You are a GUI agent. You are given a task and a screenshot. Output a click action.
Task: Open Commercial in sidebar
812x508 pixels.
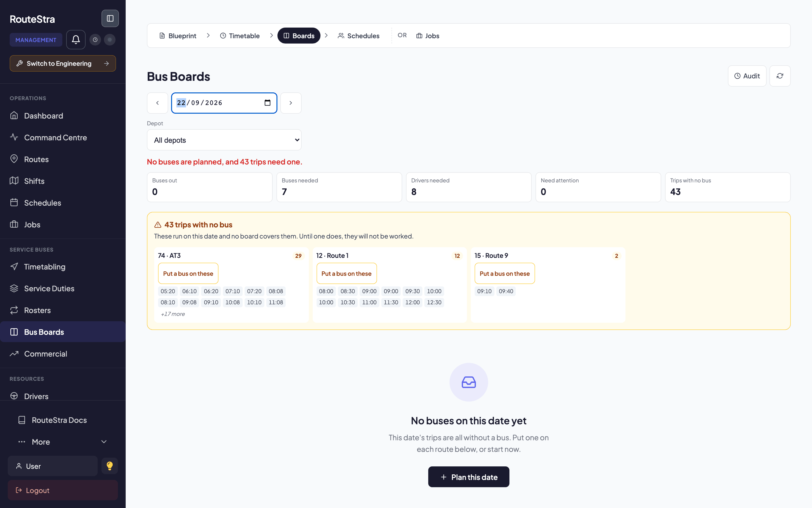[63, 354]
